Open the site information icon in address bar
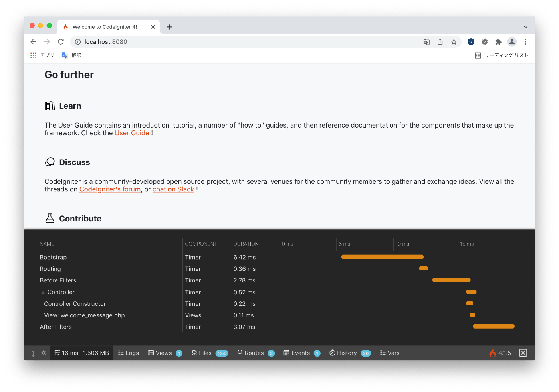This screenshot has width=559, height=392. point(78,42)
